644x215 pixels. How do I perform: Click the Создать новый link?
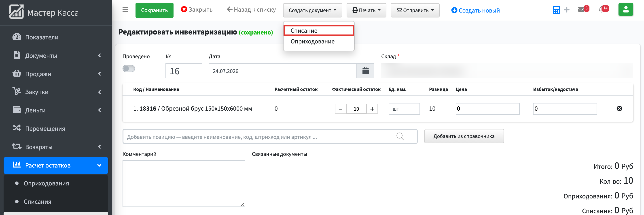click(x=475, y=10)
